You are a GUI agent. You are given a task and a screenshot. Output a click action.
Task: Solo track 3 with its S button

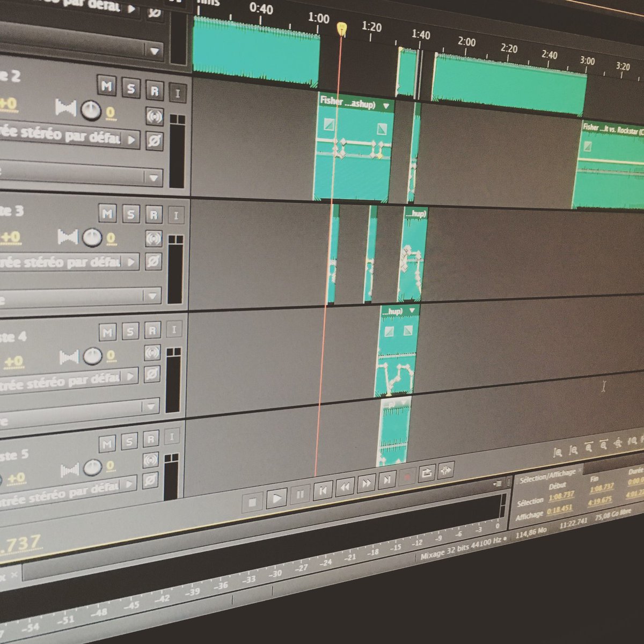click(130, 215)
